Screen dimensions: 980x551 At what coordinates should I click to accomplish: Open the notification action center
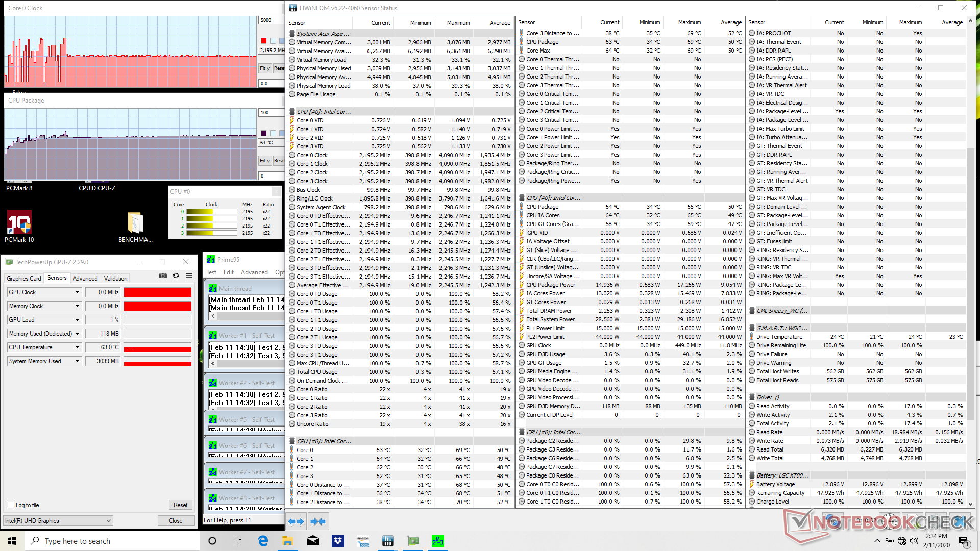pos(963,541)
